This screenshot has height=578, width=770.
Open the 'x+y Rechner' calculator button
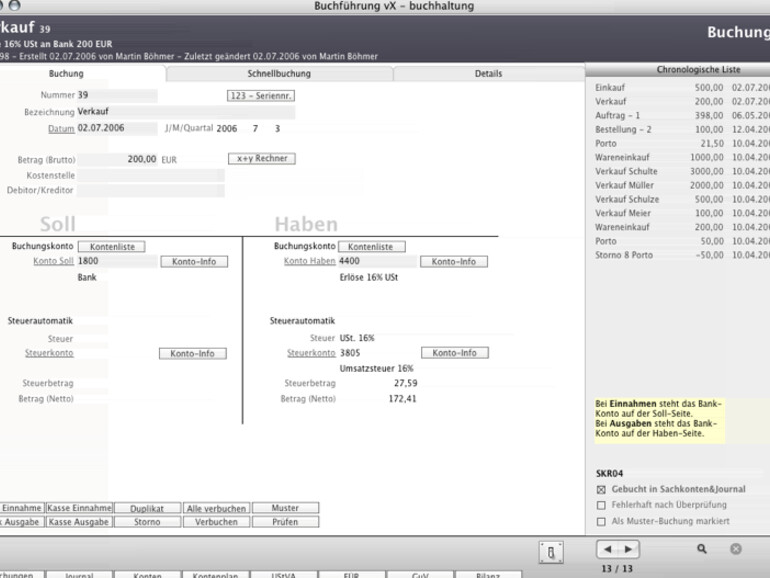pyautogui.click(x=262, y=159)
